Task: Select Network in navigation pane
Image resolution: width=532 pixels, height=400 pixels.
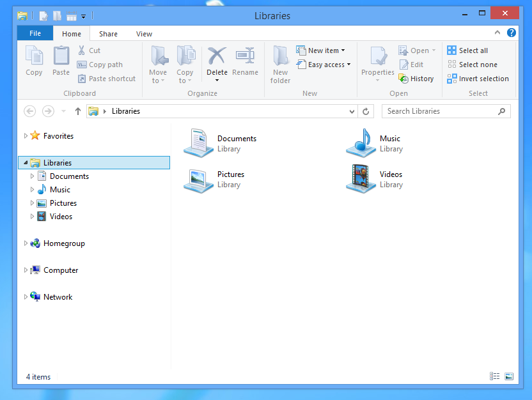Action: click(58, 297)
